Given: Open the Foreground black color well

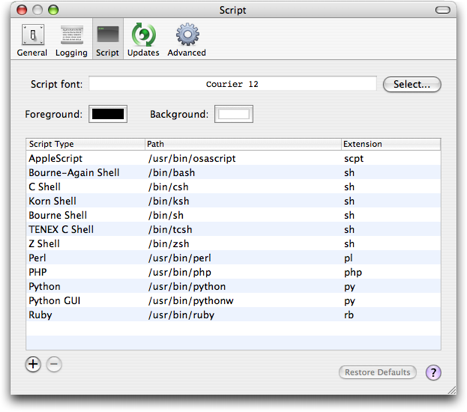Looking at the screenshot, I should coord(108,114).
